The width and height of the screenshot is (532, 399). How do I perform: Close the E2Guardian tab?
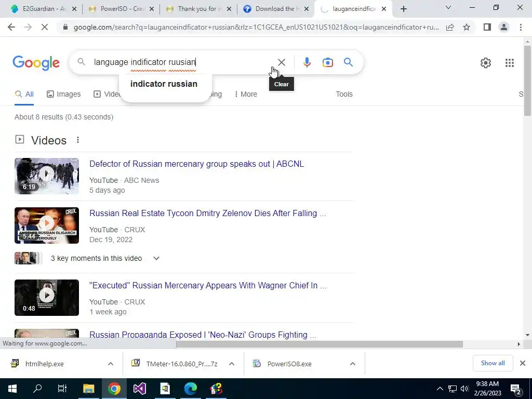pyautogui.click(x=74, y=9)
